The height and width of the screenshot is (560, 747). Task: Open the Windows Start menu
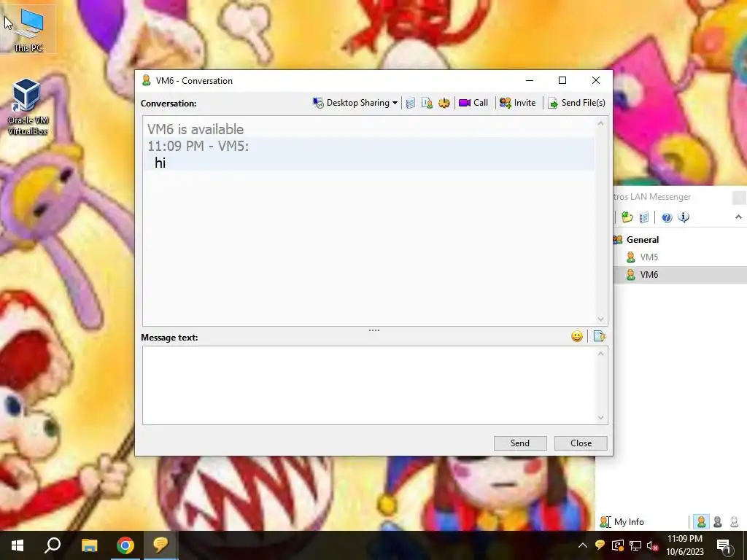coord(18,545)
